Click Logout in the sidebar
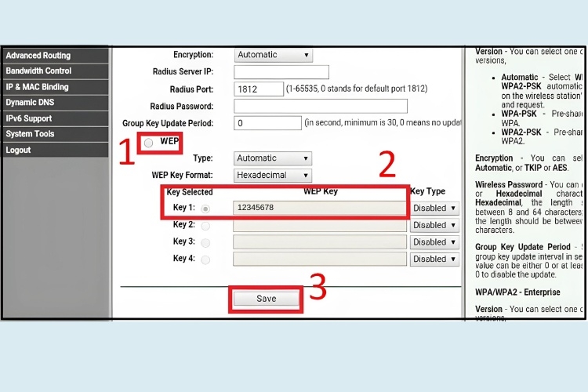Image resolution: width=588 pixels, height=392 pixels. click(x=56, y=150)
